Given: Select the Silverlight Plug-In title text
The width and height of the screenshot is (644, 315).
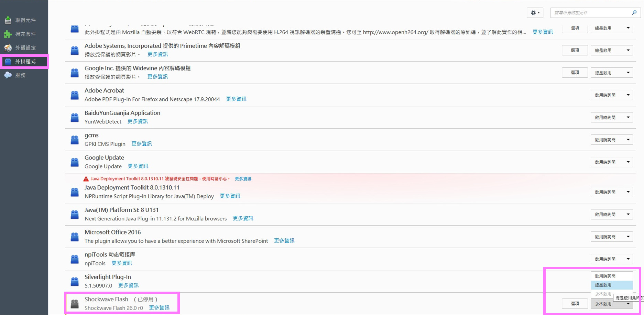Looking at the screenshot, I should coord(108,277).
